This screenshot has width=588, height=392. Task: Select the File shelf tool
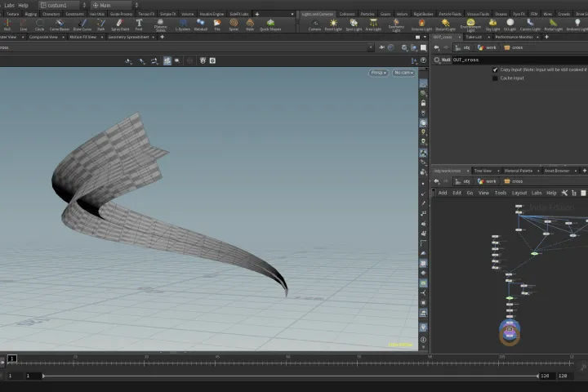coord(217,24)
